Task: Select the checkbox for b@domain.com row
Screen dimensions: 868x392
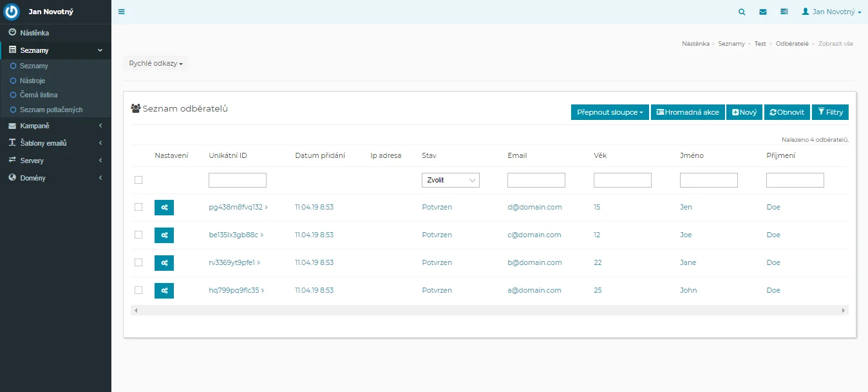Action: [138, 262]
